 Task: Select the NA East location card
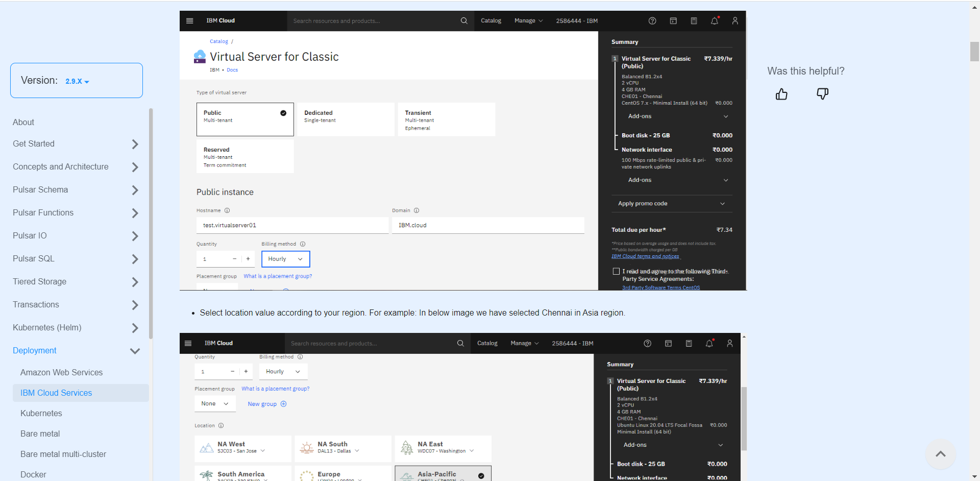[443, 448]
